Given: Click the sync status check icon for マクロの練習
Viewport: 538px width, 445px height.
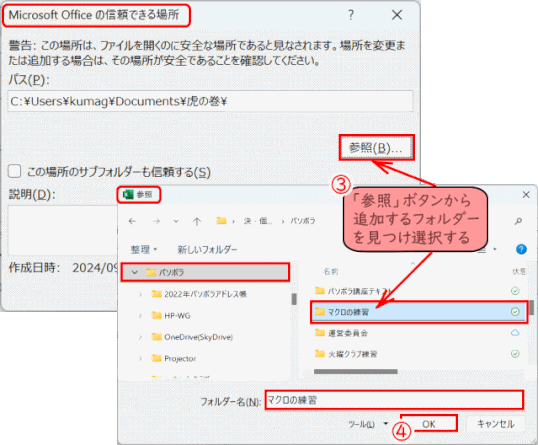Looking at the screenshot, I should [515, 312].
